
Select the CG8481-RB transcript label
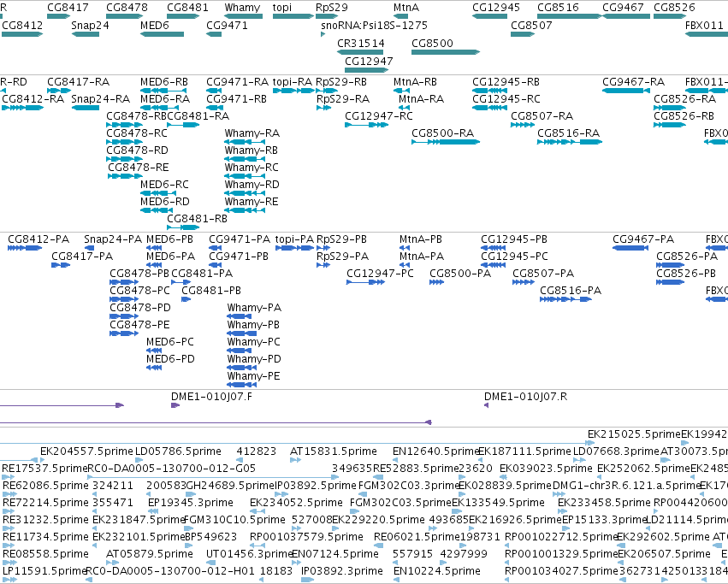[198, 219]
